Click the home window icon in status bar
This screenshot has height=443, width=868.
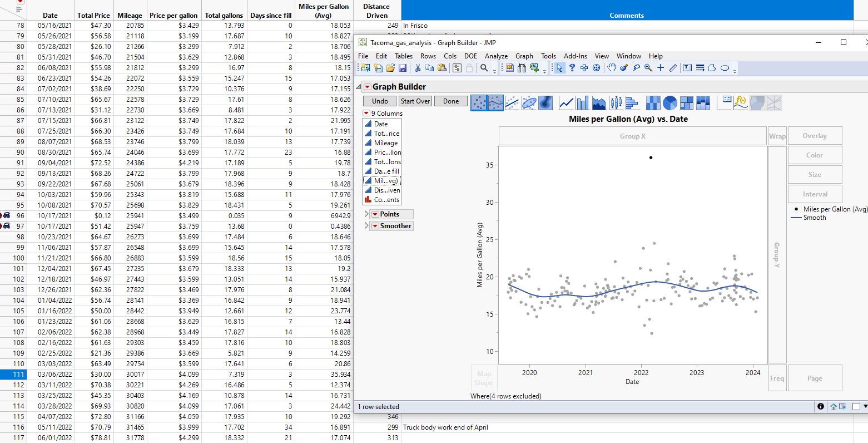(x=834, y=407)
